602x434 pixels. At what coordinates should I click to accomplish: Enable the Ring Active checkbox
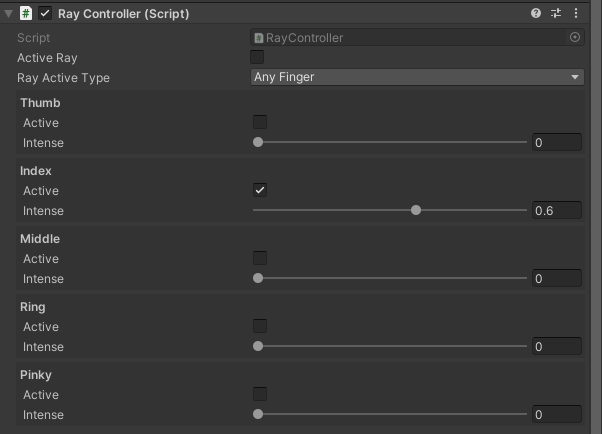click(x=260, y=326)
